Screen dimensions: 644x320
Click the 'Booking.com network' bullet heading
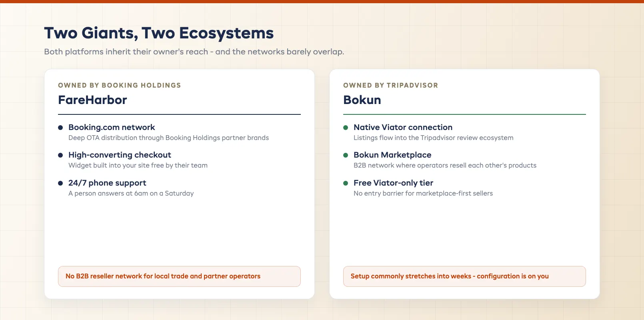pos(112,127)
